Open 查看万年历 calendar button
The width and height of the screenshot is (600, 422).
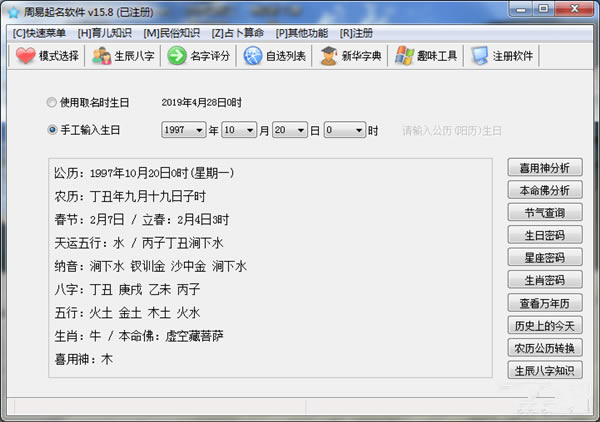545,303
